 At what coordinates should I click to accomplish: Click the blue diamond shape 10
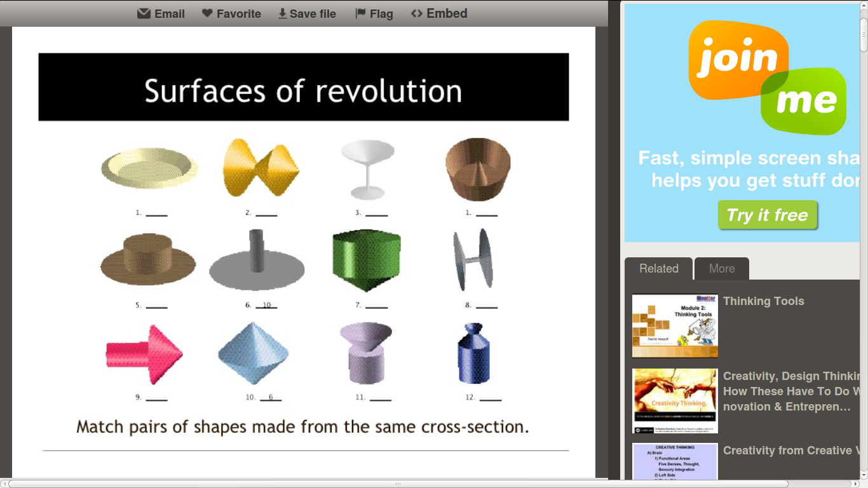253,353
